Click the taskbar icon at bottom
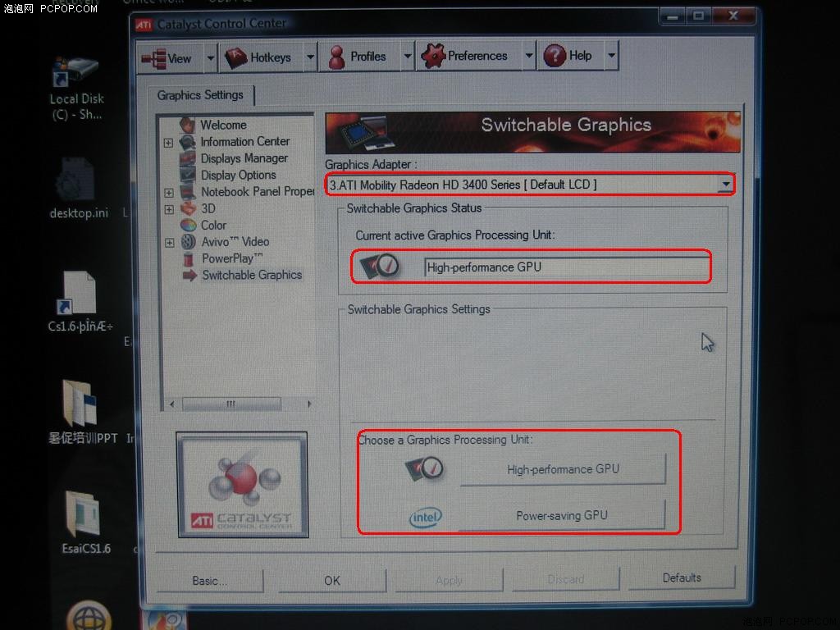The image size is (840, 630). (164, 620)
